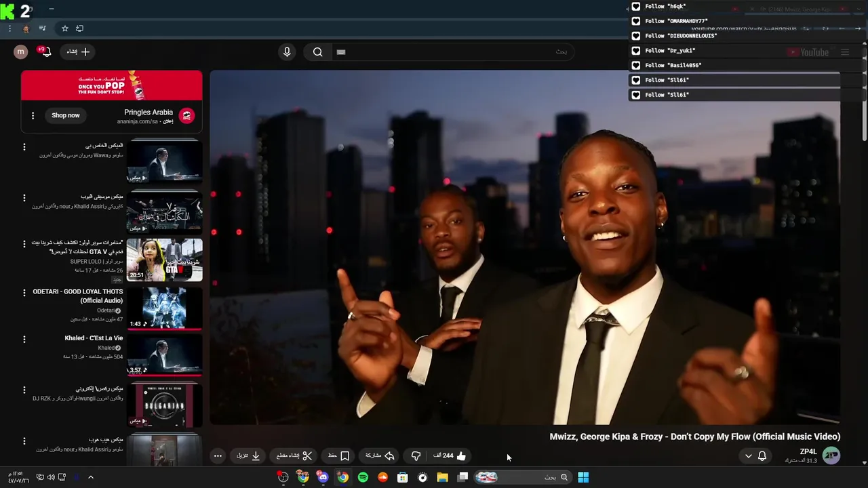This screenshot has height=488, width=868.
Task: Share the video with the arrow button
Action: (x=380, y=456)
